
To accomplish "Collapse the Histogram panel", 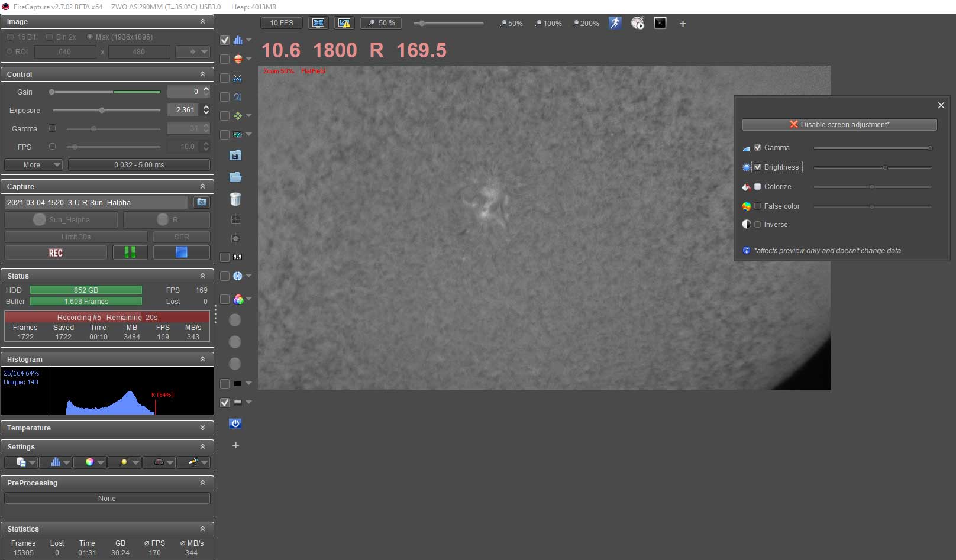I will [202, 360].
